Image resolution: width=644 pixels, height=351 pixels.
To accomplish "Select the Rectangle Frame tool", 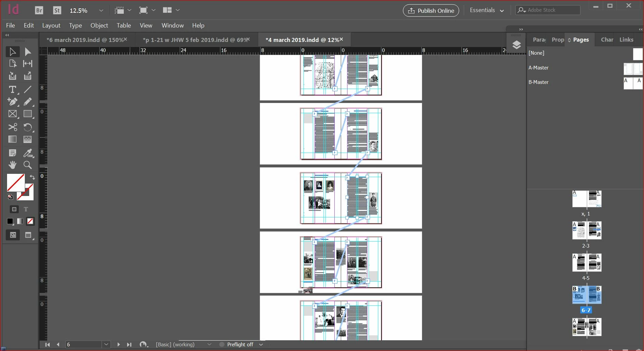I will click(12, 114).
